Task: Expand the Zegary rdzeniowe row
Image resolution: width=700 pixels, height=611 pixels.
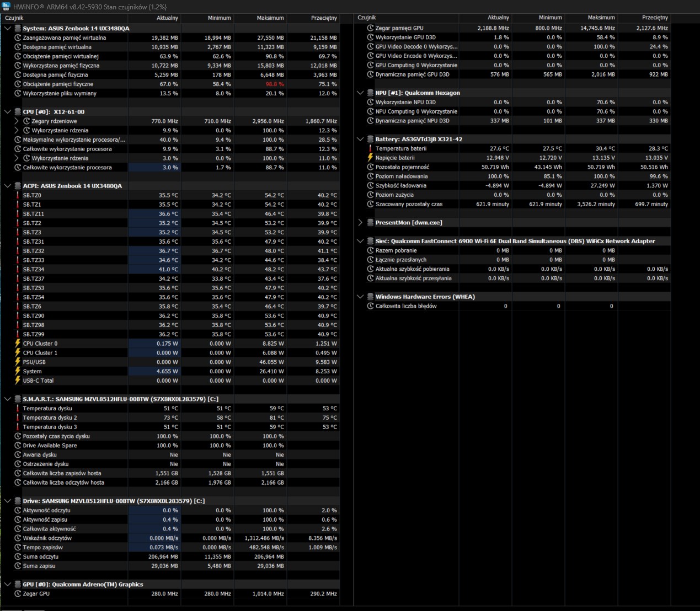Action: pos(17,121)
